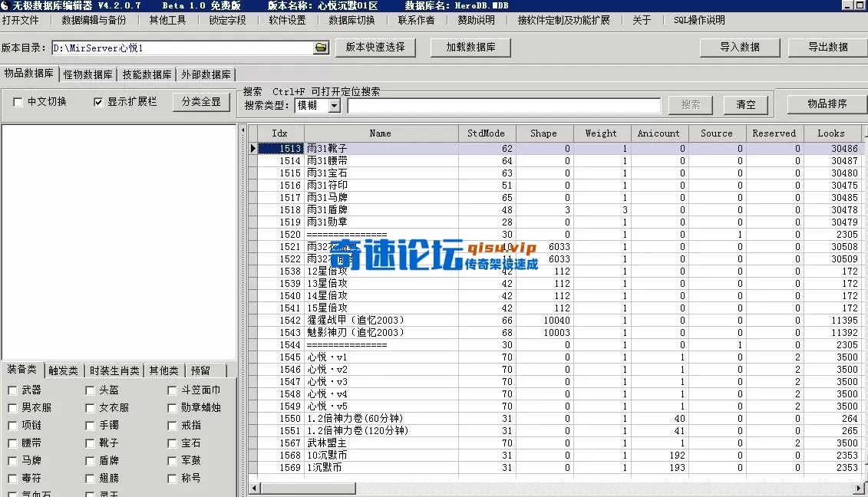The image size is (868, 497).
Task: Click the search text input field
Action: tap(503, 106)
